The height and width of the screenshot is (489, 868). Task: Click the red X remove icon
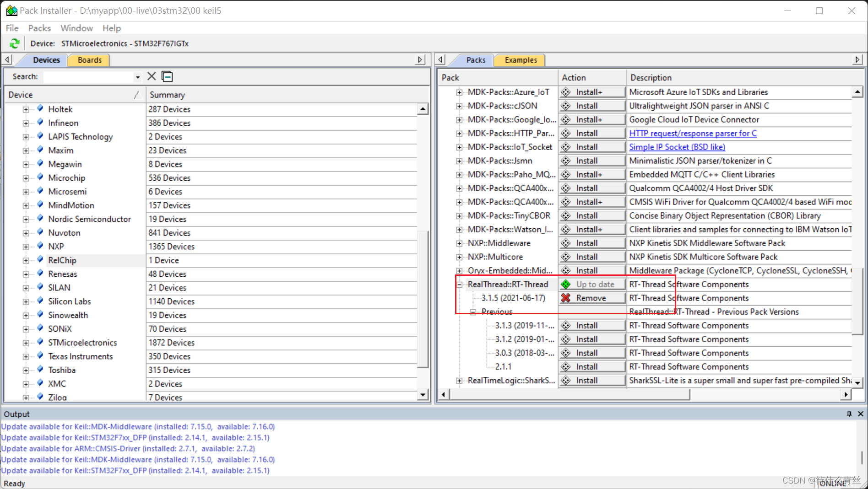[x=566, y=298]
